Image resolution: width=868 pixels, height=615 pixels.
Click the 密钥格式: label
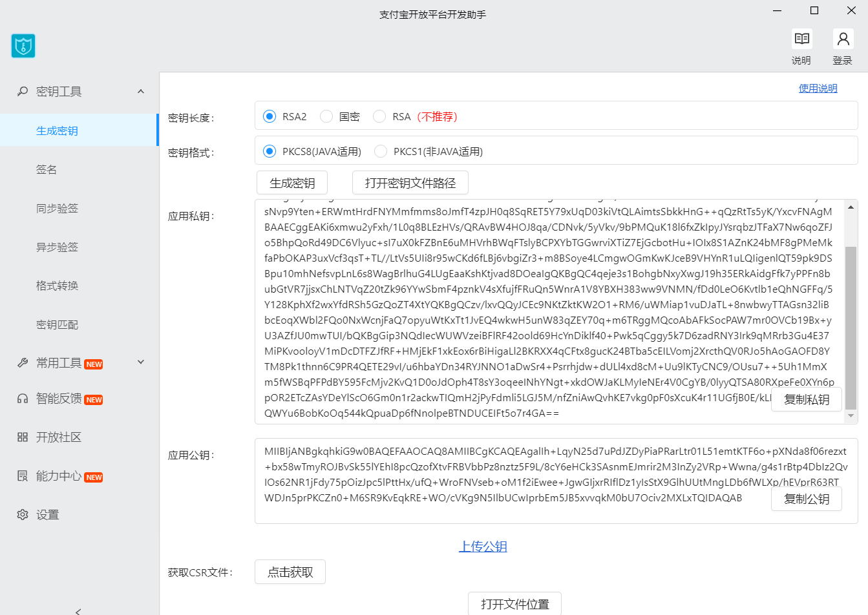(x=191, y=152)
